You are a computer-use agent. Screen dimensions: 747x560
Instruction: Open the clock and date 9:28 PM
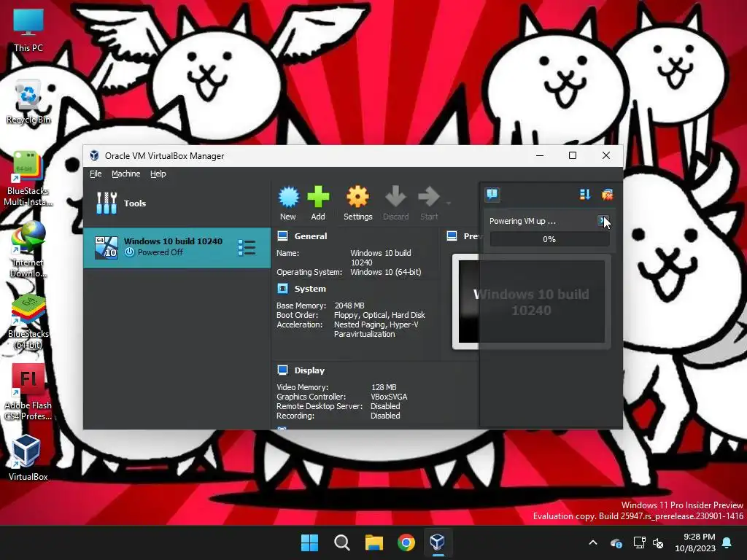695,542
